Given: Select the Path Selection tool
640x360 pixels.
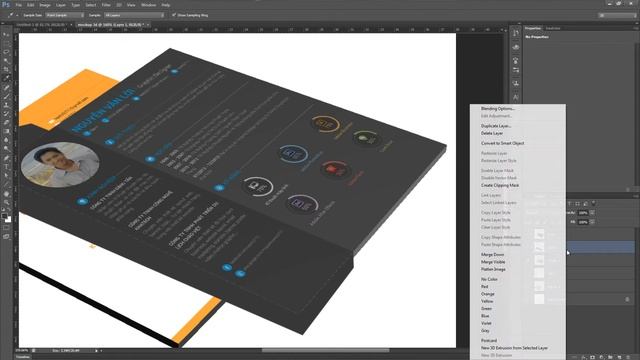Looking at the screenshot, I should (x=6, y=176).
